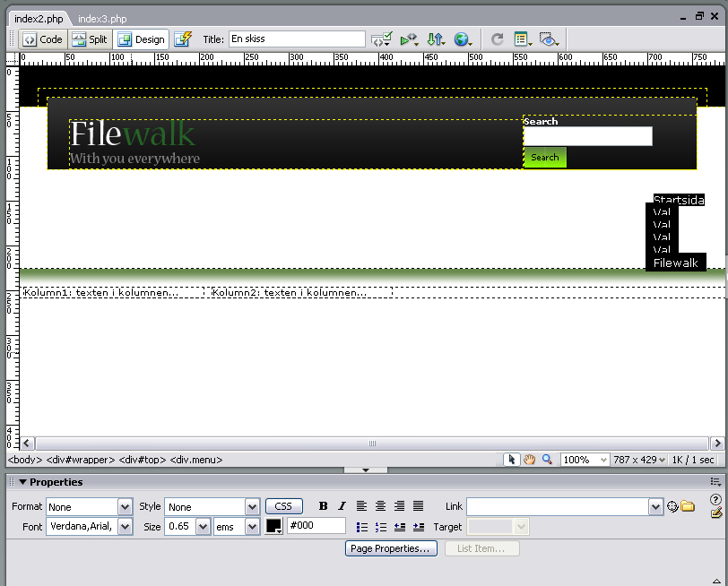
Task: Collapse the Properties panel
Action: (x=22, y=482)
